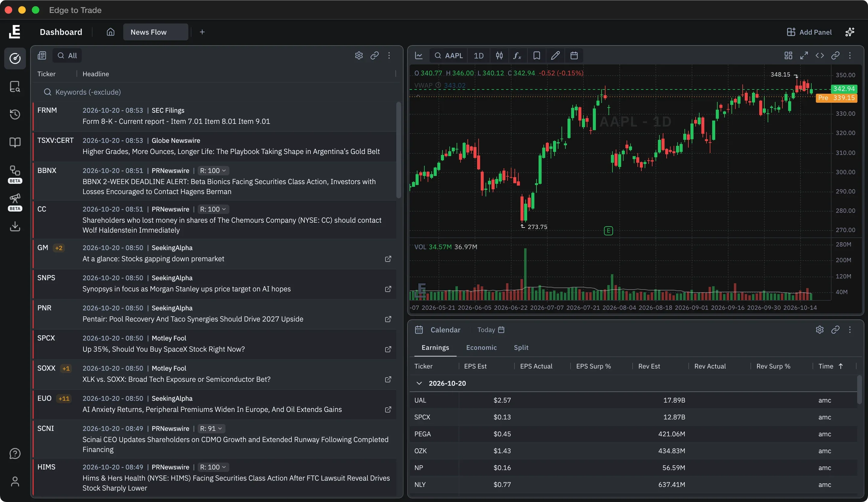Image resolution: width=868 pixels, height=502 pixels.
Task: Open the dashboard gauge sidebar icon
Action: pyautogui.click(x=15, y=58)
